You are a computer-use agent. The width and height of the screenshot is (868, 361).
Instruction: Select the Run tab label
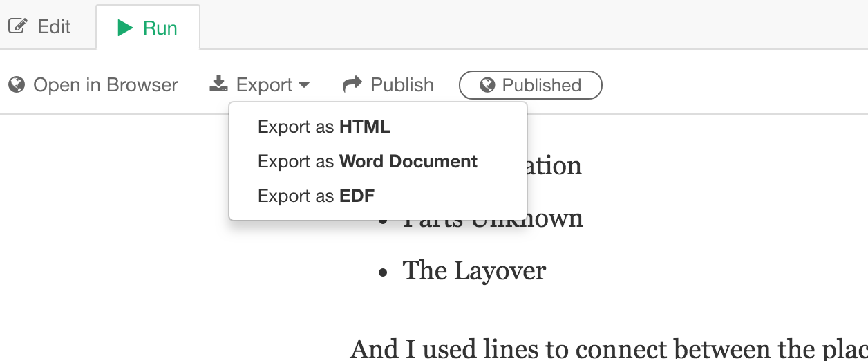(x=160, y=28)
